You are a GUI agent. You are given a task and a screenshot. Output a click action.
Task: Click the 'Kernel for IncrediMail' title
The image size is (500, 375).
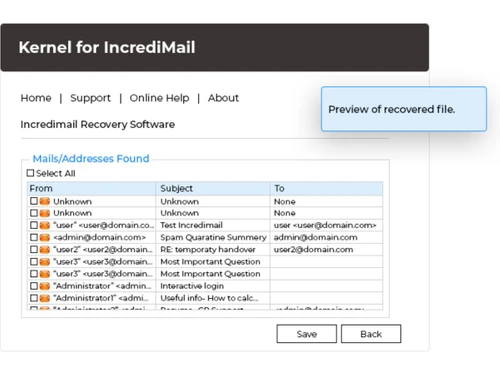pyautogui.click(x=107, y=47)
